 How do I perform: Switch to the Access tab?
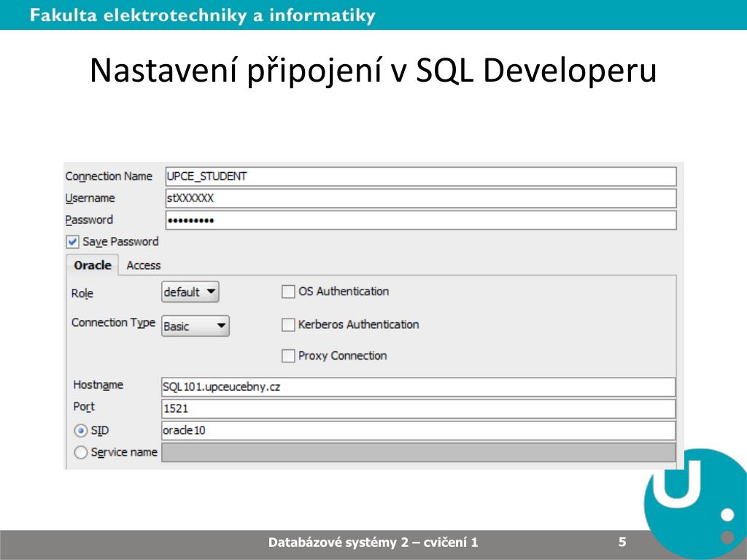[144, 265]
